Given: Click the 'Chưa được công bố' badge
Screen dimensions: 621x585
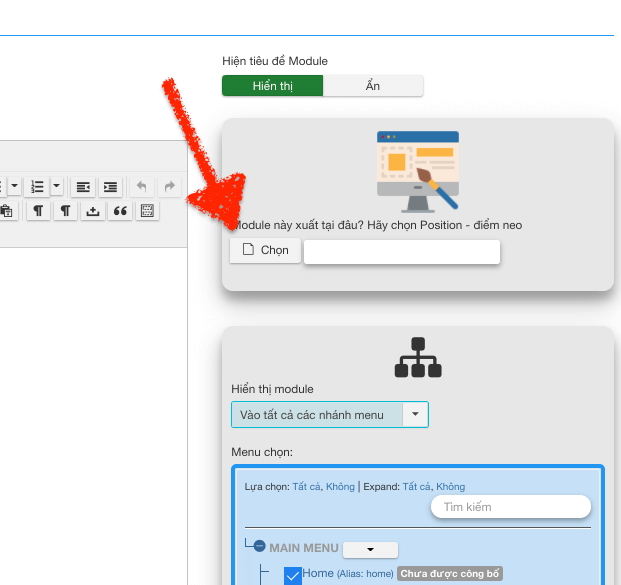Looking at the screenshot, I should point(450,574).
